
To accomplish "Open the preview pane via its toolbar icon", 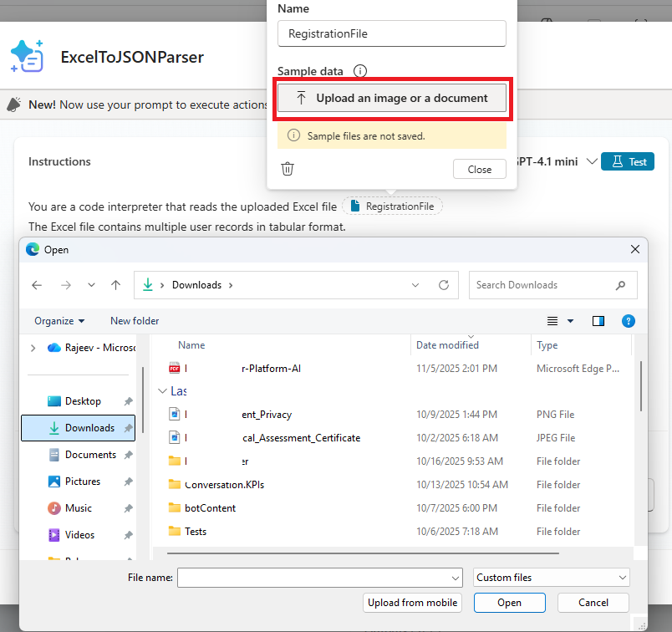I will [x=598, y=321].
